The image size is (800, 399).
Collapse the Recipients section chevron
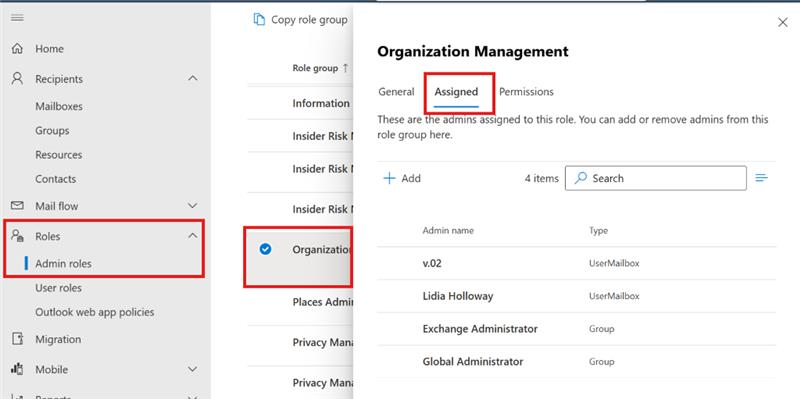click(192, 79)
